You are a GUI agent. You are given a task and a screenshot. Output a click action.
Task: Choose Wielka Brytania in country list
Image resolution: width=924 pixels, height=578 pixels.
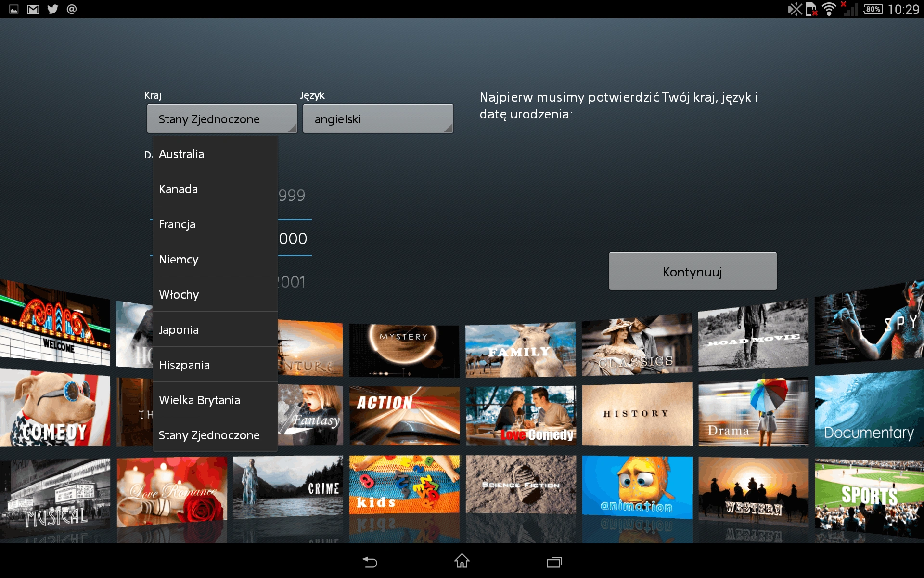215,400
